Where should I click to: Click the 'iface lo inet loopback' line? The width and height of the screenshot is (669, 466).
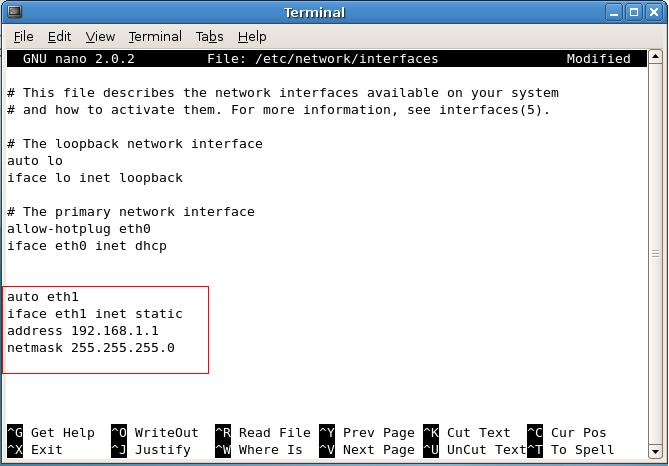[x=95, y=178]
